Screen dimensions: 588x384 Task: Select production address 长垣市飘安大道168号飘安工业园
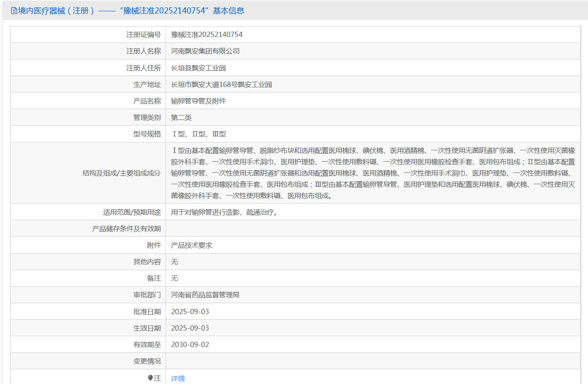[222, 84]
